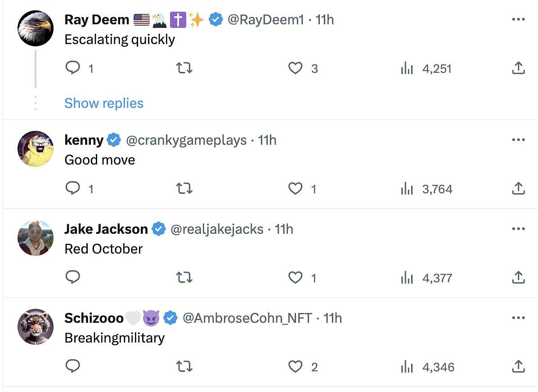The image size is (538, 392).
Task: Like kenny's "Good move" tweet
Action: pos(295,189)
